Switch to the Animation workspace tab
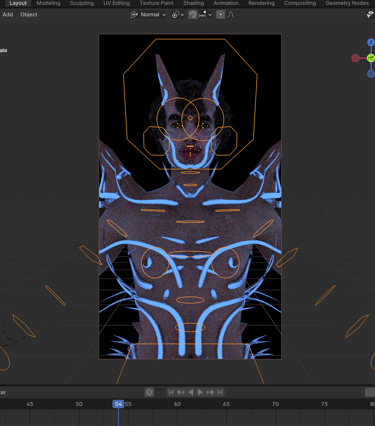Viewport: 375px width, 426px height. pos(226,3)
